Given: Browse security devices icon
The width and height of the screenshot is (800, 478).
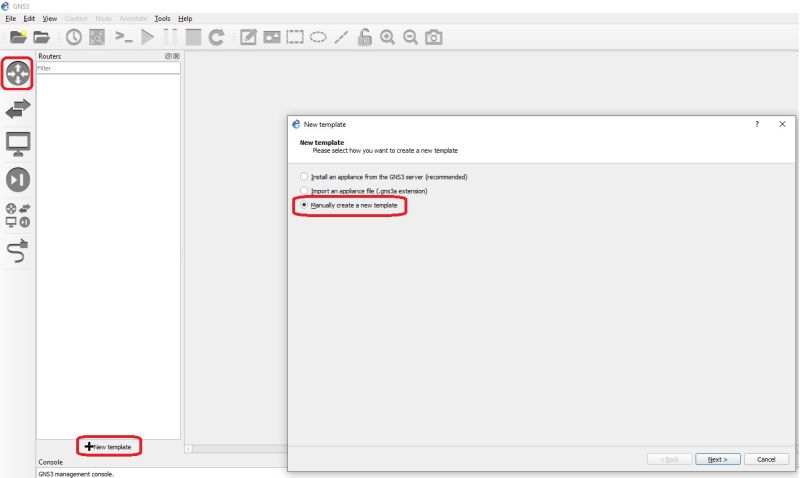Looking at the screenshot, I should pyautogui.click(x=18, y=180).
